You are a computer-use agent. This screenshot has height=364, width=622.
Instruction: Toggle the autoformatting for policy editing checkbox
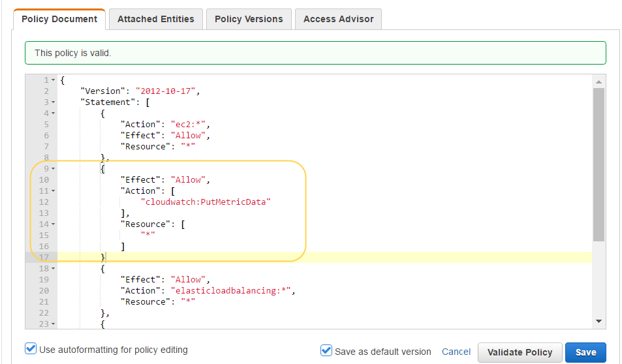pos(31,349)
